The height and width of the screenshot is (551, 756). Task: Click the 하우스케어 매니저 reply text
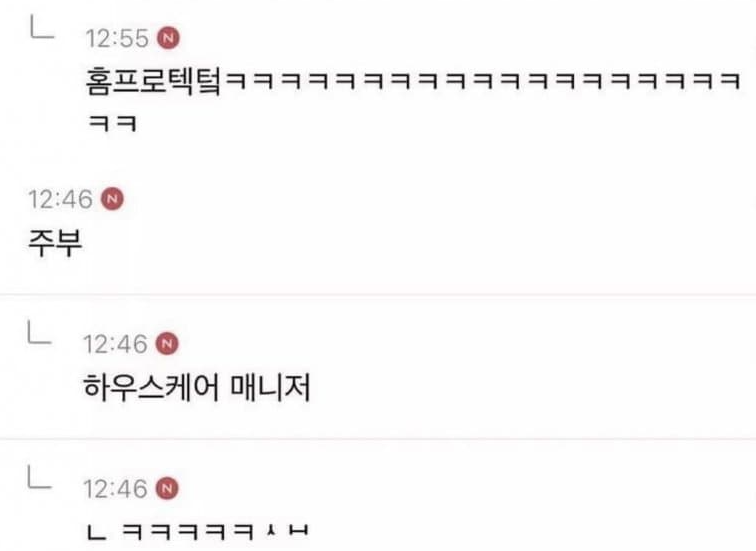197,388
